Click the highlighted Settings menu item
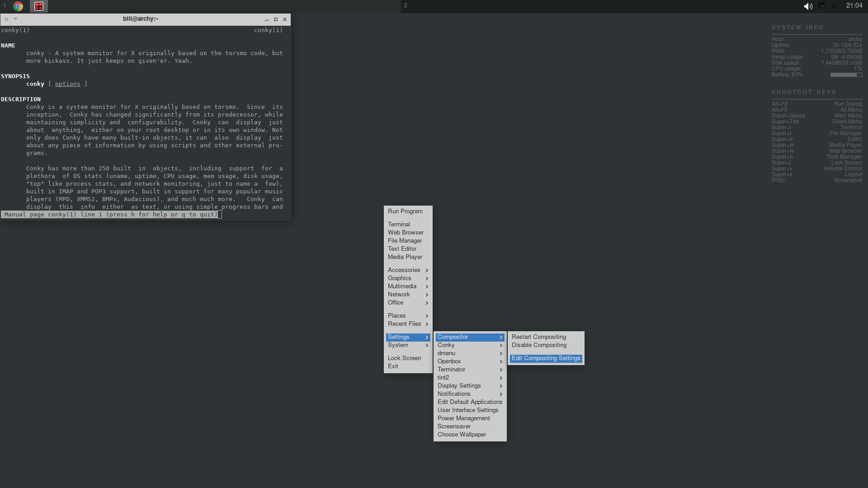The height and width of the screenshot is (488, 868). pos(408,337)
